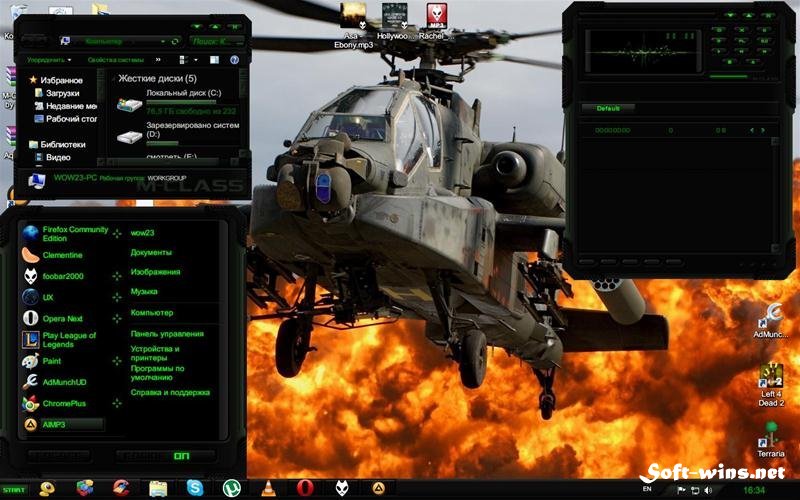Expand the Opera Next jump list arrow
This screenshot has height=500, width=800.
point(117,318)
